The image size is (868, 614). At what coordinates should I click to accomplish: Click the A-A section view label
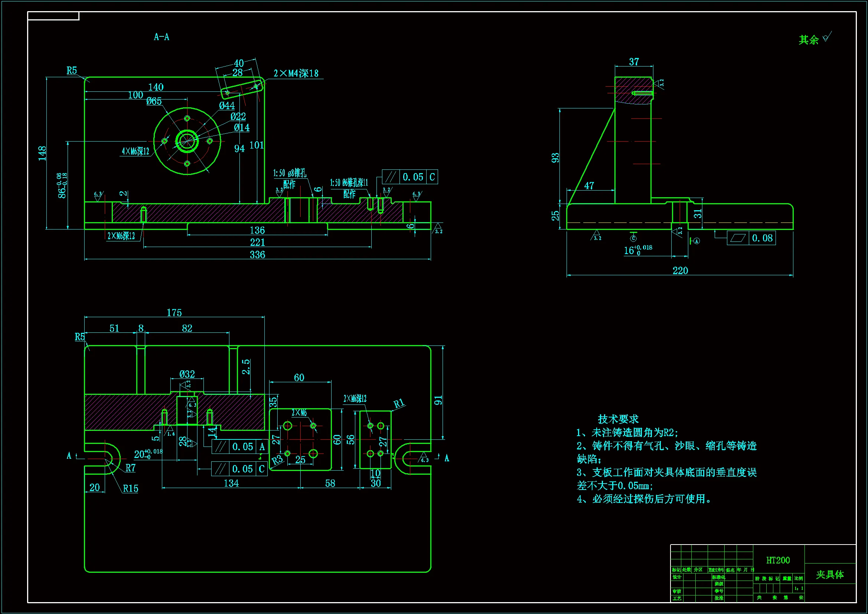(x=161, y=37)
